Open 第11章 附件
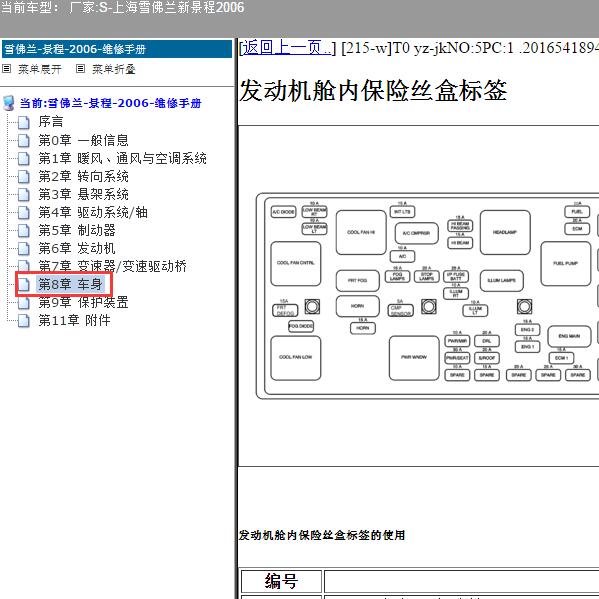 point(74,320)
